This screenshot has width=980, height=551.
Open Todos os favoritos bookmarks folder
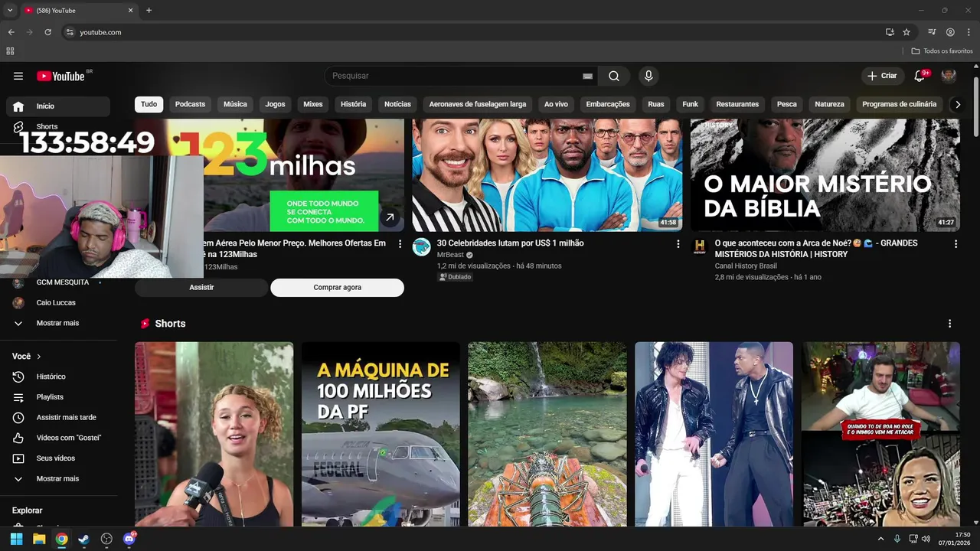(x=942, y=51)
